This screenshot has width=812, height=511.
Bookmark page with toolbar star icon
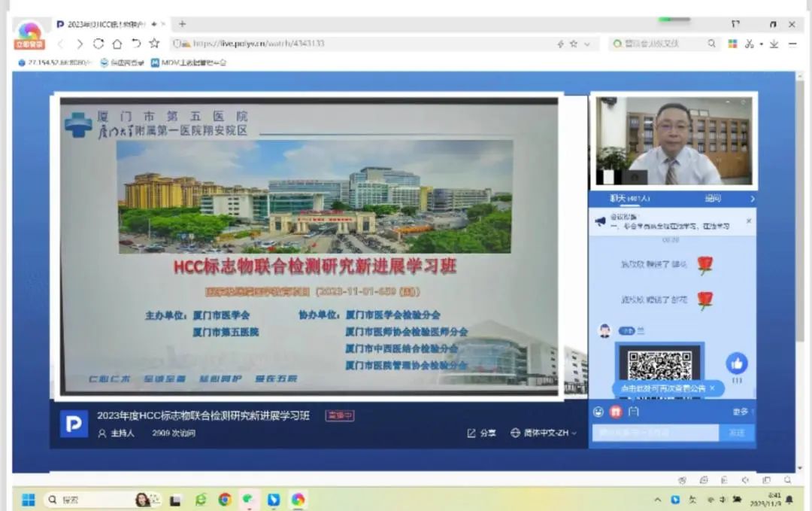[x=154, y=44]
